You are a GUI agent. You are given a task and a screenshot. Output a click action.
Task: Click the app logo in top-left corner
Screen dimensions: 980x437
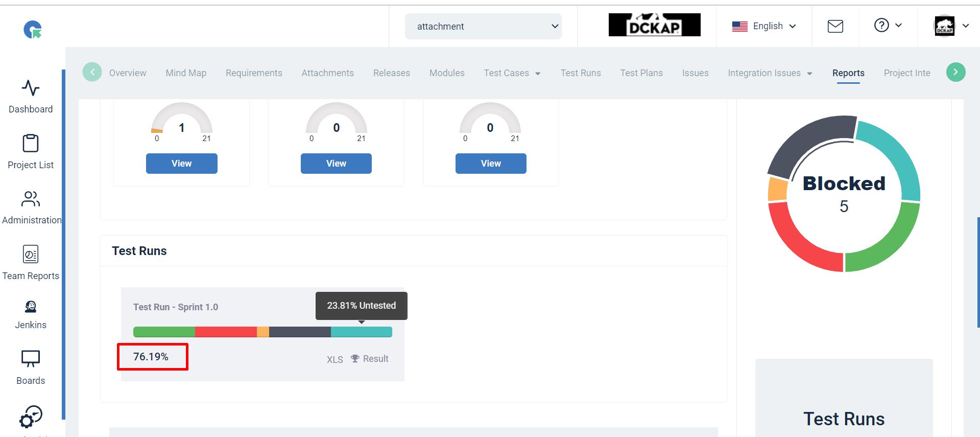(33, 30)
